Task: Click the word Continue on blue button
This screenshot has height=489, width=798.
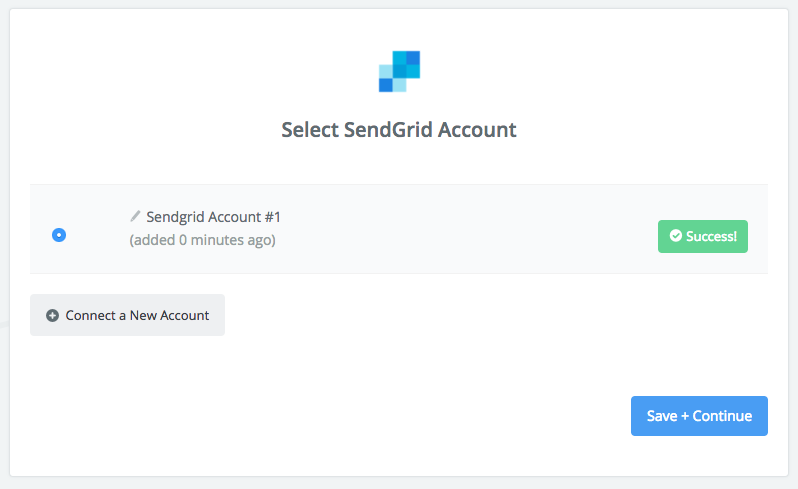Action: [722, 416]
